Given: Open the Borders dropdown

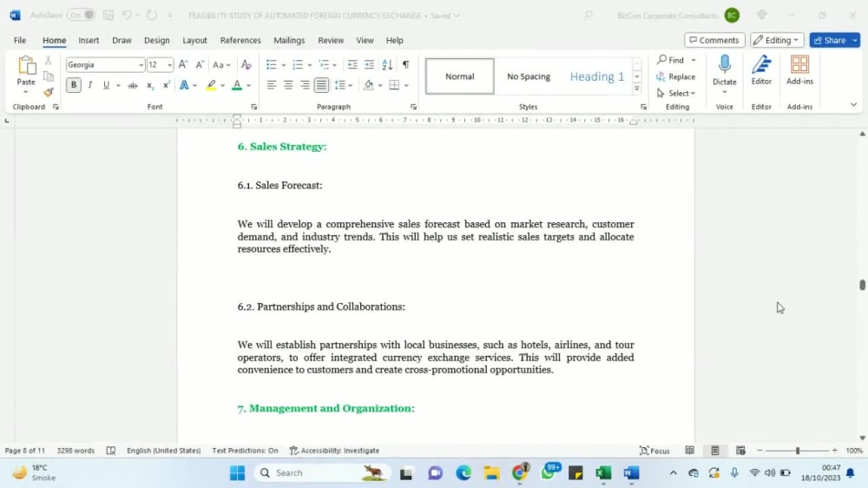Looking at the screenshot, I should [406, 85].
